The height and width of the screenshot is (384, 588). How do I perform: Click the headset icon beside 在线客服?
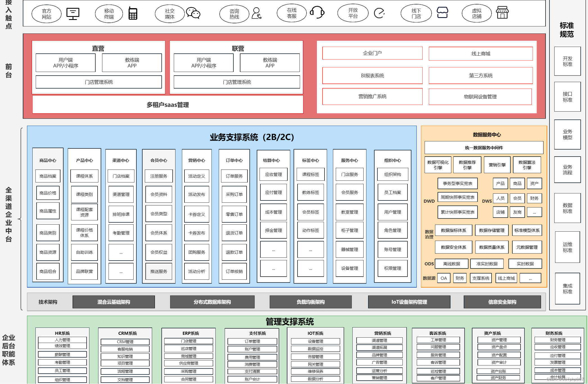click(317, 13)
